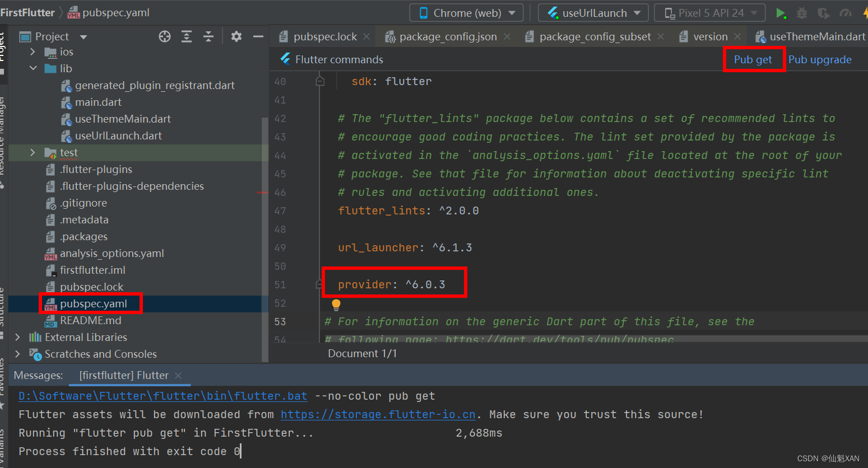This screenshot has height=468, width=868.
Task: Close the package_config_subset tab
Action: click(661, 36)
